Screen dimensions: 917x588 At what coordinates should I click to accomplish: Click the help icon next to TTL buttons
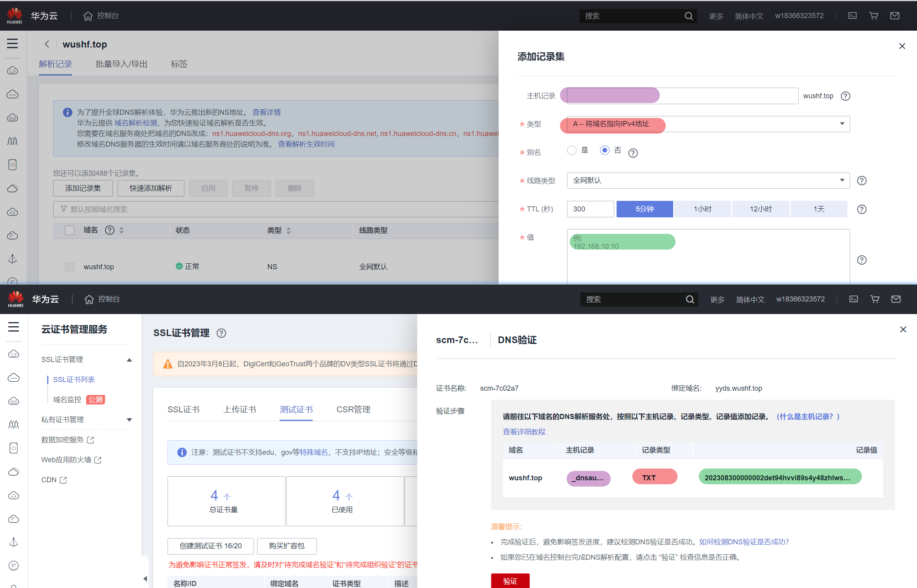(x=862, y=209)
